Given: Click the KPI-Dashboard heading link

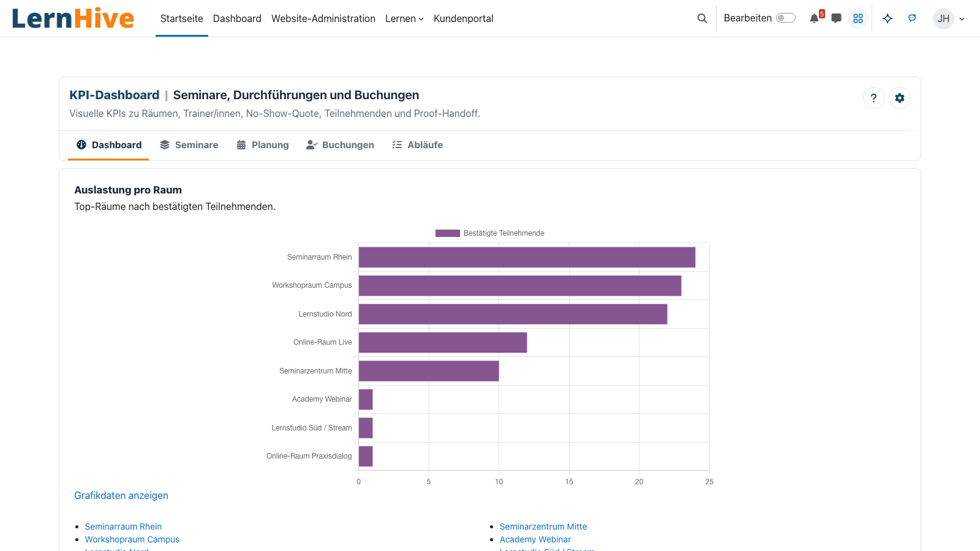Looking at the screenshot, I should click(x=114, y=95).
